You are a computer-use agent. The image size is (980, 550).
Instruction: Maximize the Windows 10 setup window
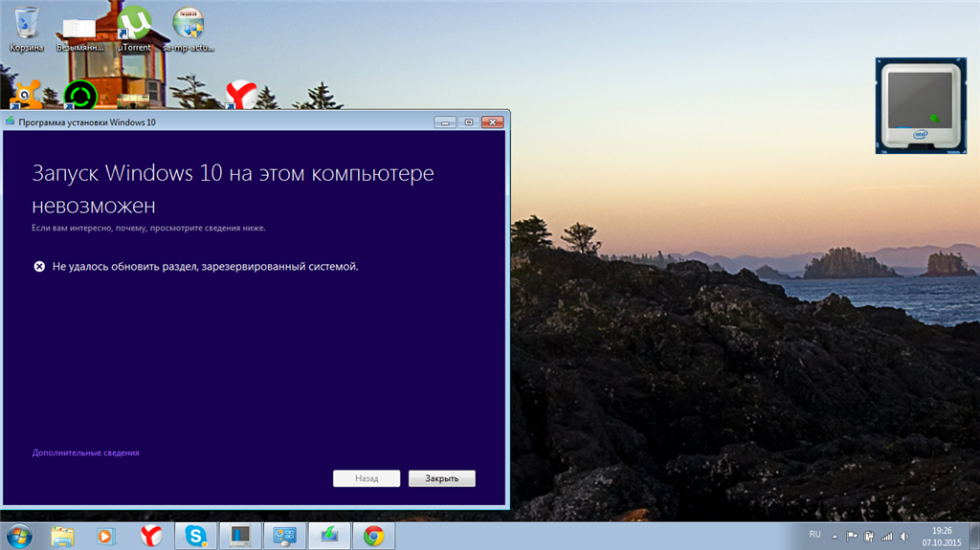point(469,121)
